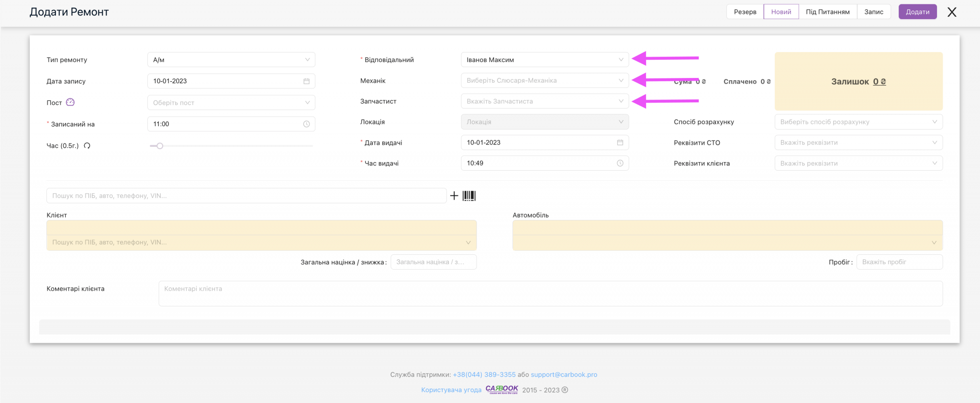Click the barcode scanner icon
980x403 pixels.
pos(469,196)
